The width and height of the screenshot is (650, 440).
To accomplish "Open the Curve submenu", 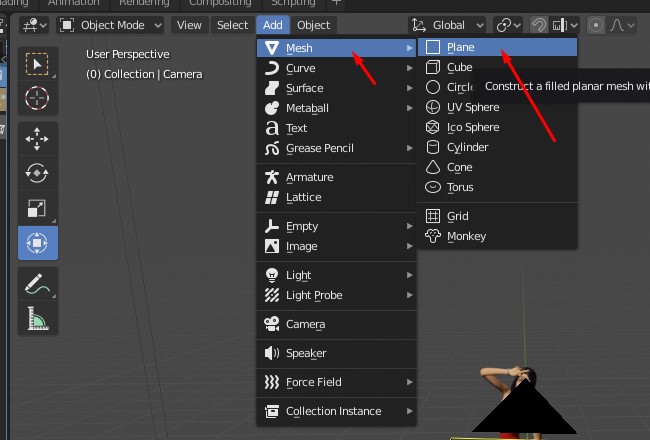I will (337, 68).
